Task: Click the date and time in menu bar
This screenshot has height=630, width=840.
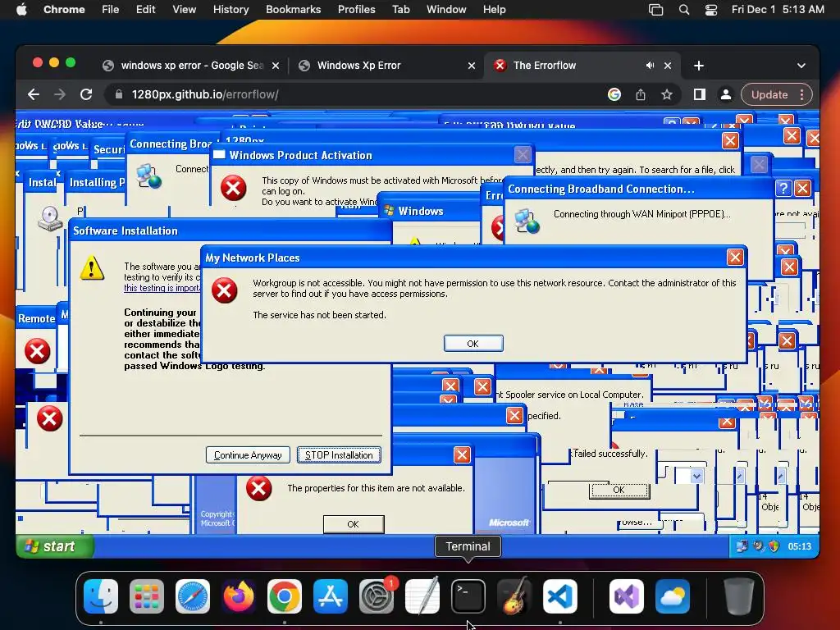Action: point(778,10)
